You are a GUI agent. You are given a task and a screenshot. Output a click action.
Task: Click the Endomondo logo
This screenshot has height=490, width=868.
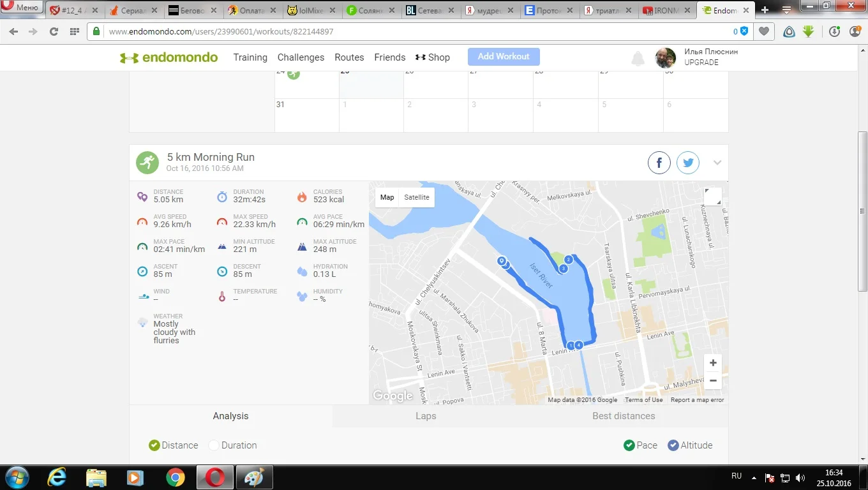click(x=168, y=57)
